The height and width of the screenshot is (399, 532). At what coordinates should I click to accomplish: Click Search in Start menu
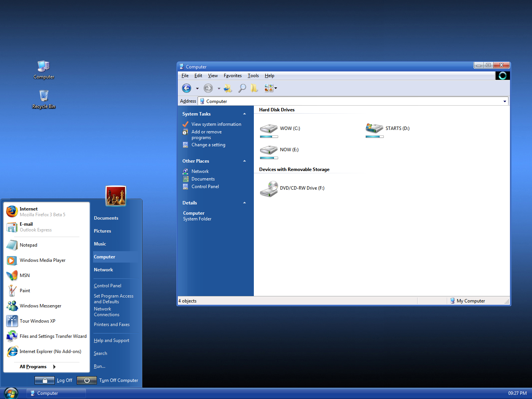click(100, 353)
